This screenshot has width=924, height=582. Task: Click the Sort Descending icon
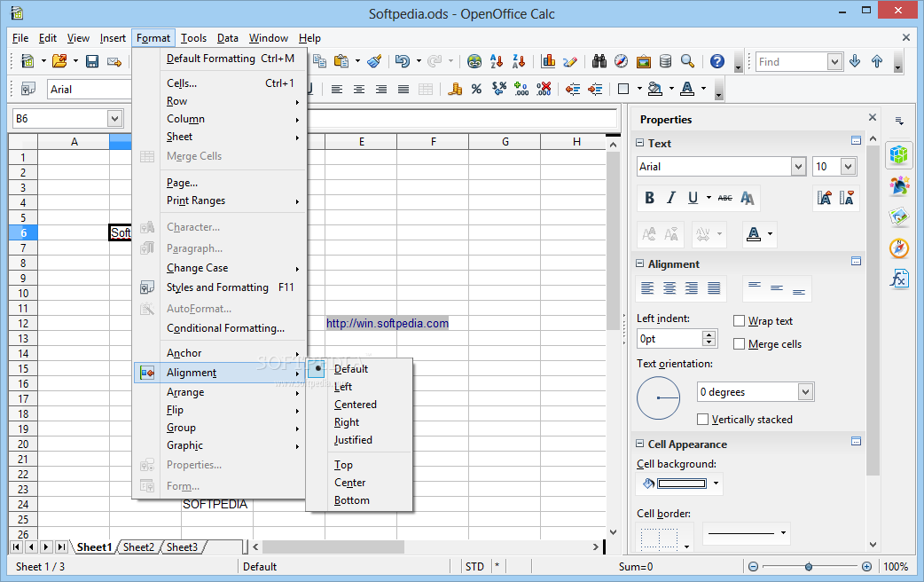coord(519,61)
